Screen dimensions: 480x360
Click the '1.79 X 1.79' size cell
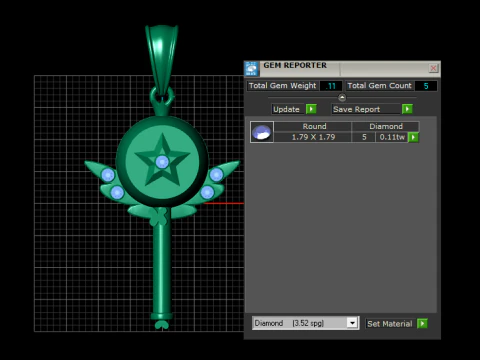pos(313,137)
